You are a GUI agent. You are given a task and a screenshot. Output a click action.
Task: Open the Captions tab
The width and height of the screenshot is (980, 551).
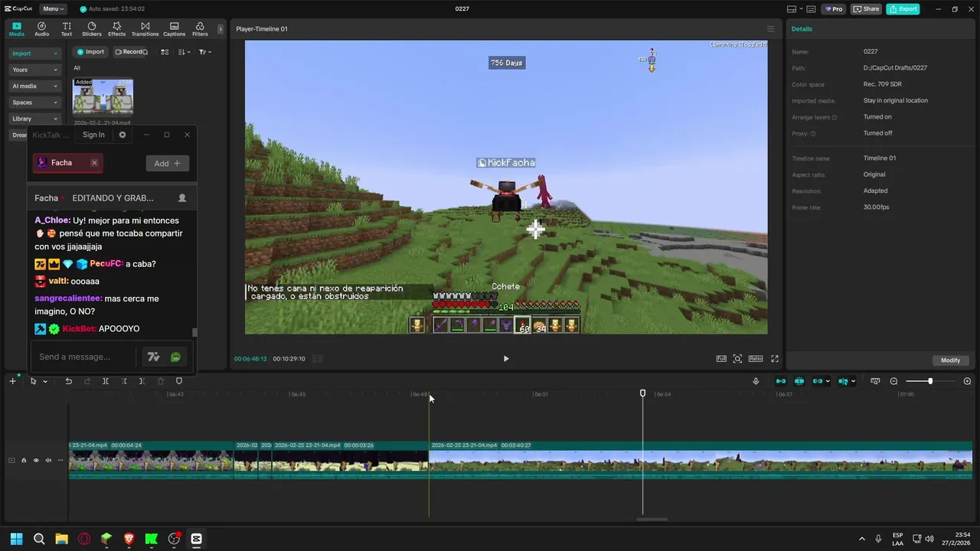click(x=174, y=29)
